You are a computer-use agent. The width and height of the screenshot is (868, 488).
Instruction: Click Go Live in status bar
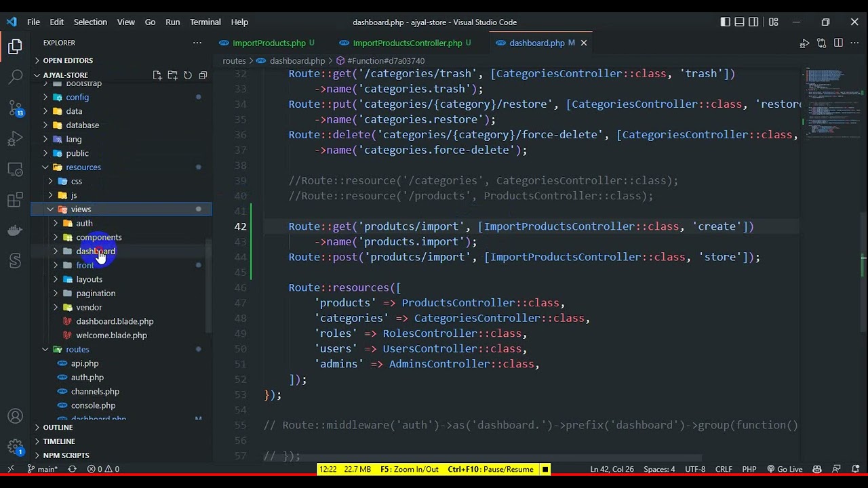coord(785,469)
